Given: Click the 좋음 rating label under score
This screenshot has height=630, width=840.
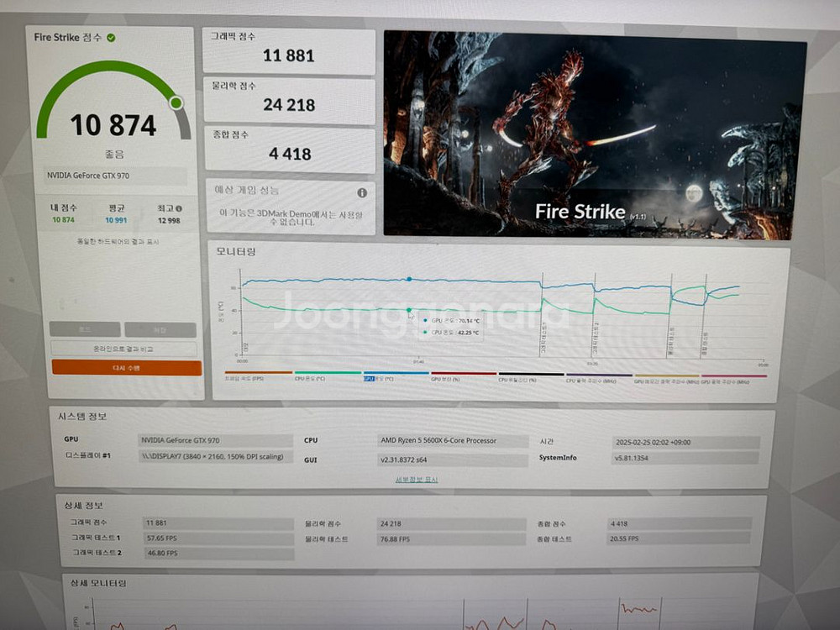Looking at the screenshot, I should [114, 155].
